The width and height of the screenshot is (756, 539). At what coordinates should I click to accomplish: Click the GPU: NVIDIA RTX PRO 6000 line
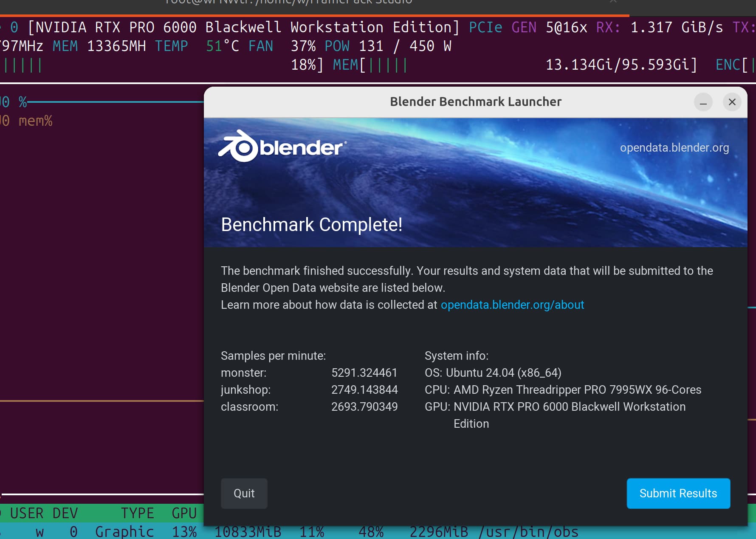pyautogui.click(x=555, y=415)
